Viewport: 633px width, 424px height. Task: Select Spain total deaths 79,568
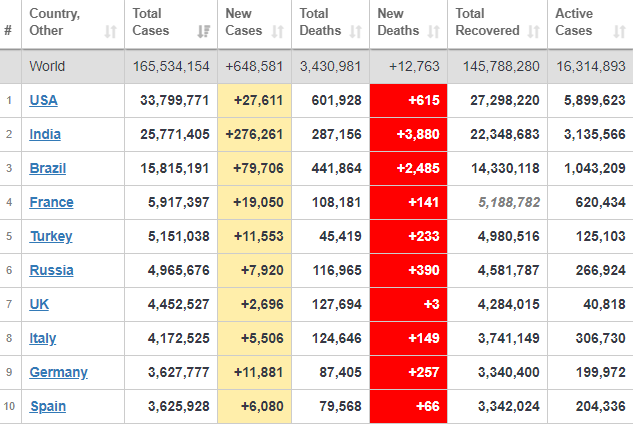click(340, 406)
